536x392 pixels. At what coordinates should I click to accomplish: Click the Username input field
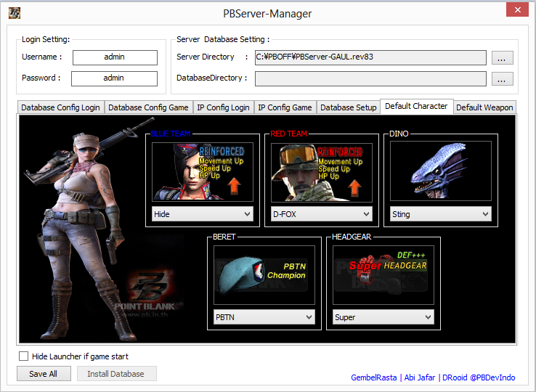pos(115,57)
